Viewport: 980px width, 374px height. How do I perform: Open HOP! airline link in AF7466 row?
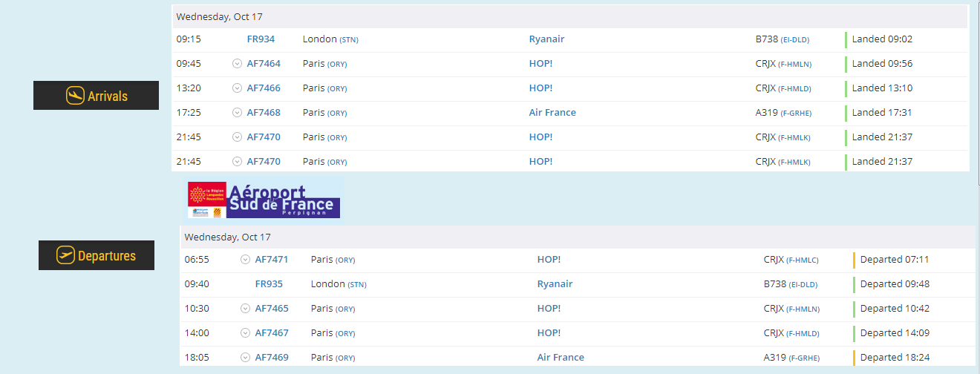[541, 88]
